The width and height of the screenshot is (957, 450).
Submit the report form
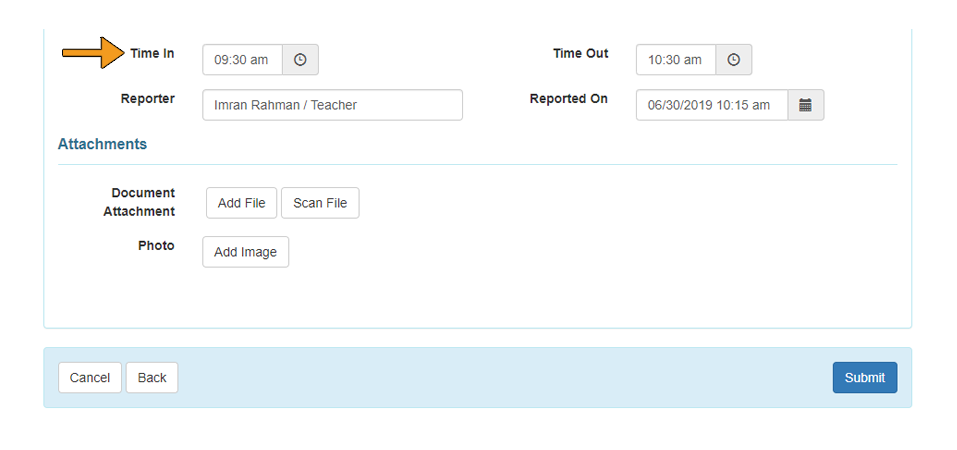pos(864,377)
